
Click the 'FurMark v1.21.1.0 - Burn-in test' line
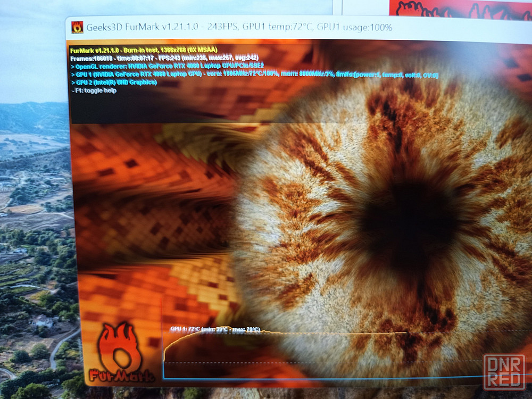click(x=144, y=50)
